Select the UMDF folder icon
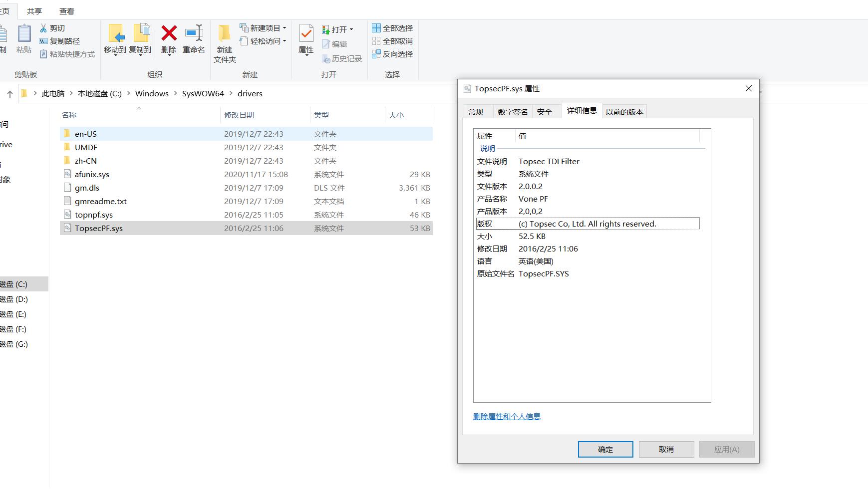868x492 pixels. [67, 147]
